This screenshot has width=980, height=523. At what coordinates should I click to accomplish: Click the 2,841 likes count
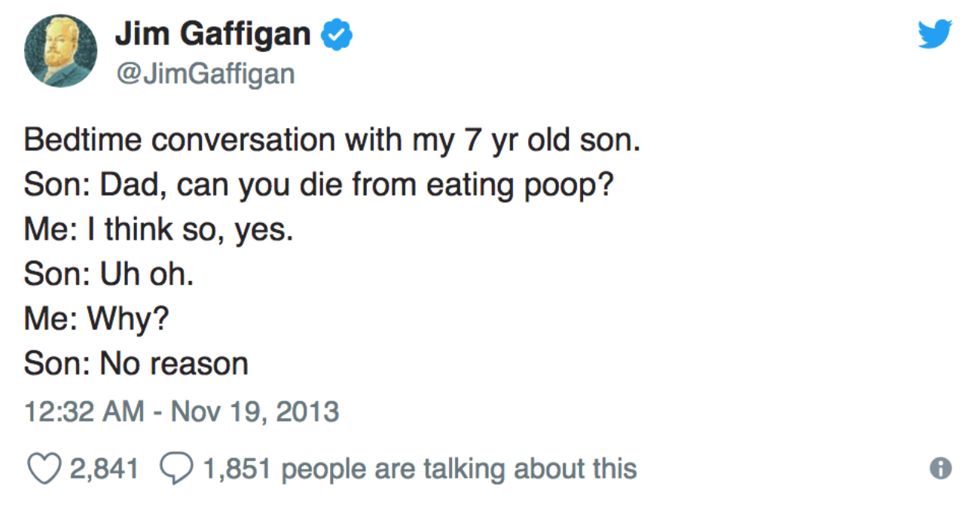pyautogui.click(x=104, y=469)
